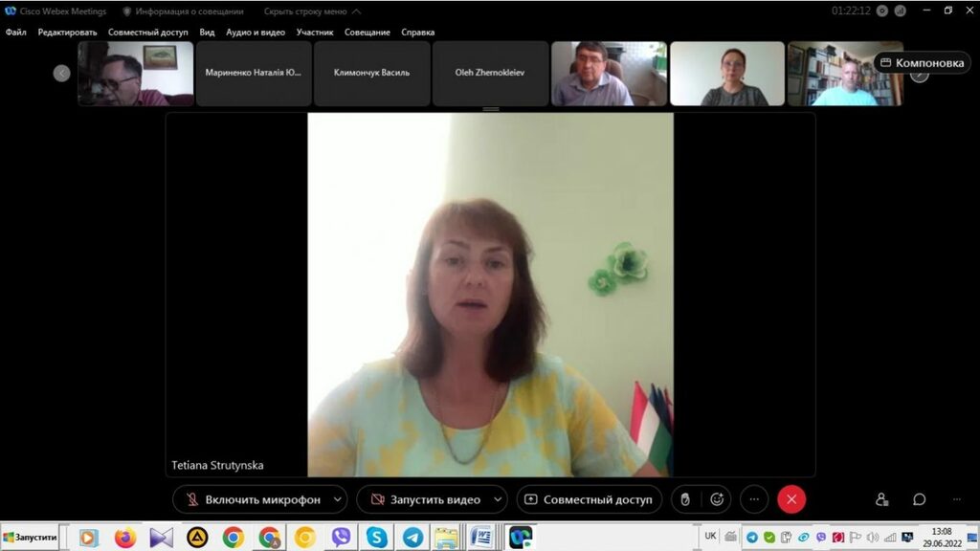This screenshot has width=980, height=551.
Task: Open more options ellipsis in control bar
Action: 754,499
